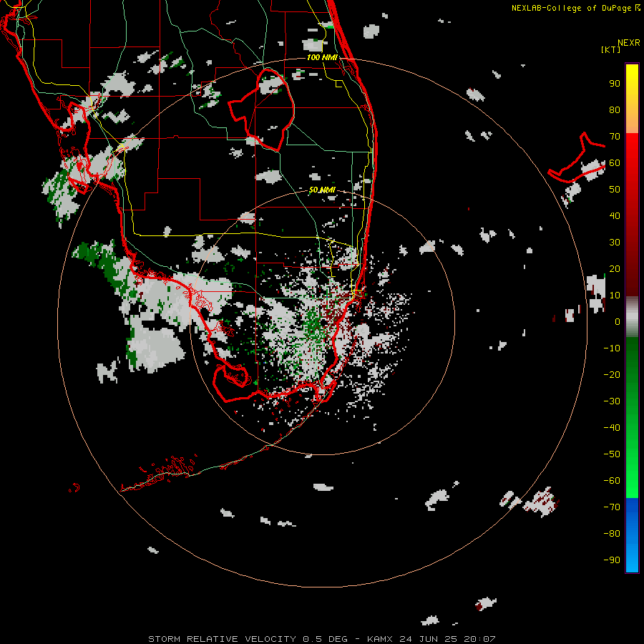Click the 90 value on velocity scale
This screenshot has width=644, height=644.
click(x=615, y=84)
